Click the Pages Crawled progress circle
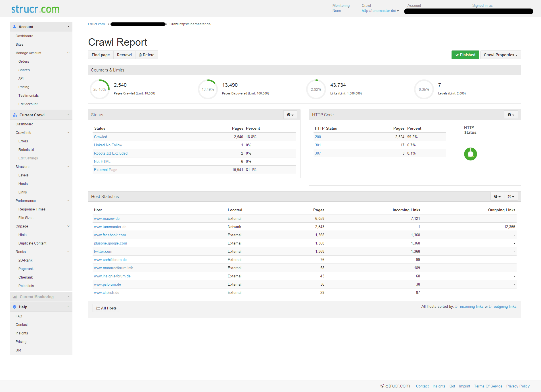The height and width of the screenshot is (392, 541). [x=100, y=89]
